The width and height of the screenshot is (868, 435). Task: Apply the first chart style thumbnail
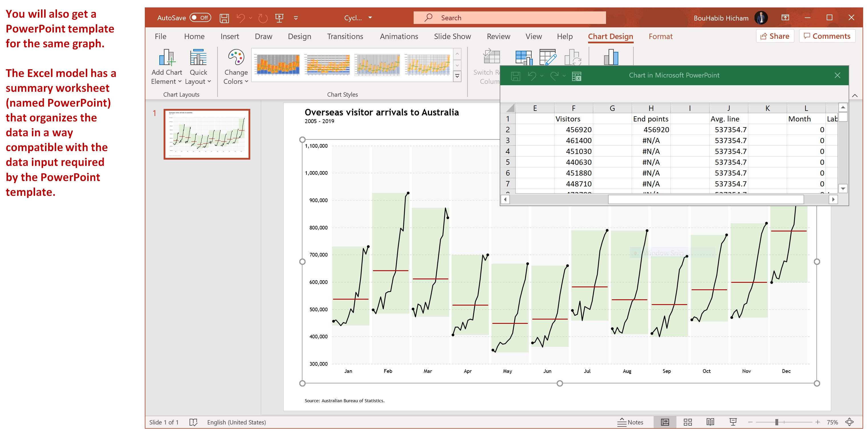tap(278, 64)
